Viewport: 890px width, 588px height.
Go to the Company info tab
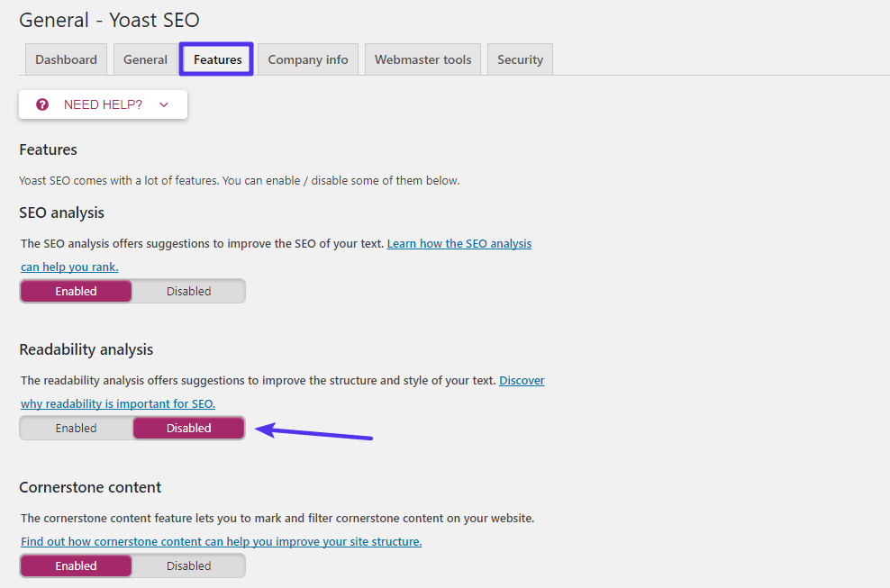[x=307, y=59]
